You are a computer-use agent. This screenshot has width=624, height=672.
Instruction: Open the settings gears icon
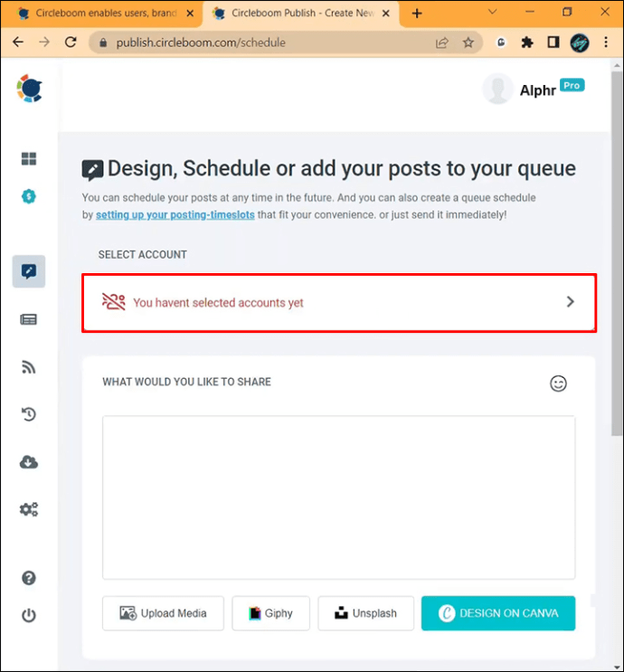click(x=29, y=510)
